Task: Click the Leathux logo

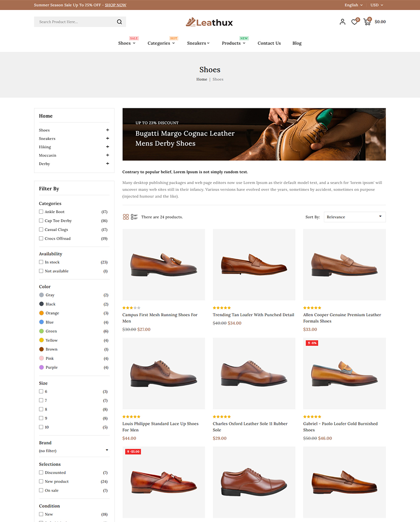Action: [x=209, y=22]
